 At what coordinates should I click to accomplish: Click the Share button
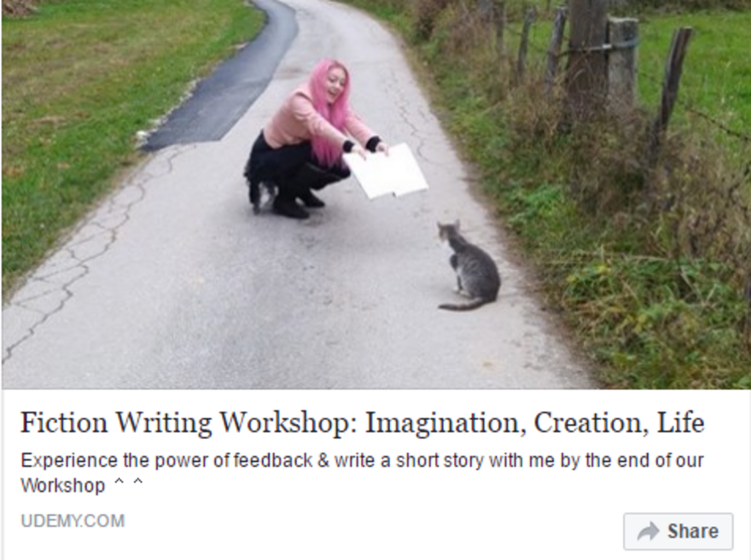coord(678,531)
